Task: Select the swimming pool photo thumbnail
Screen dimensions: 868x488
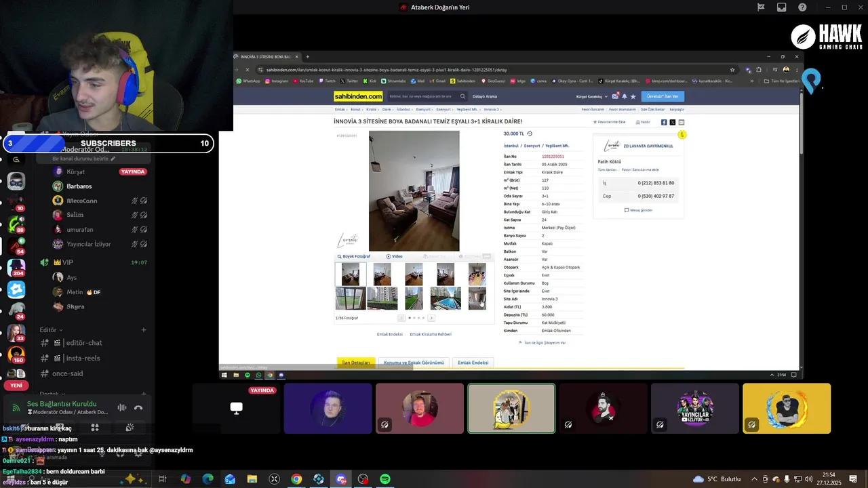Action: point(446,298)
